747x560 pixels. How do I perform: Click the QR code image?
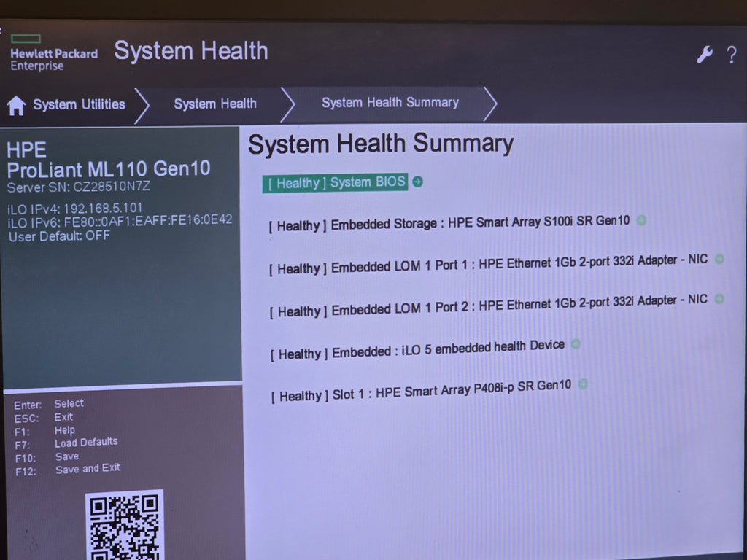[x=125, y=525]
